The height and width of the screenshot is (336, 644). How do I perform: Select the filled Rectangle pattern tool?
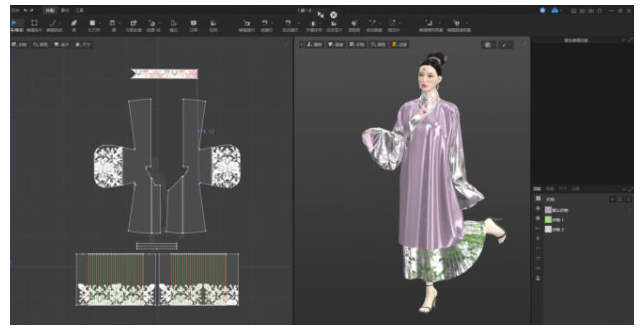click(92, 23)
